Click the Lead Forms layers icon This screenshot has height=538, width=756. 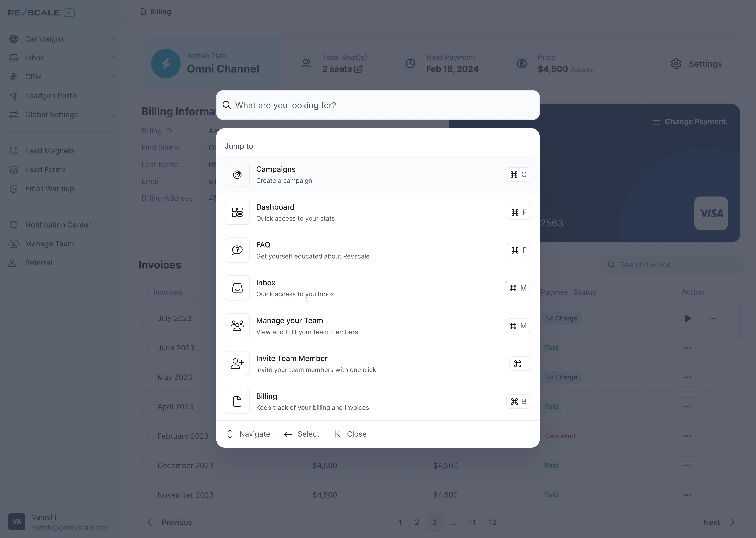click(14, 170)
